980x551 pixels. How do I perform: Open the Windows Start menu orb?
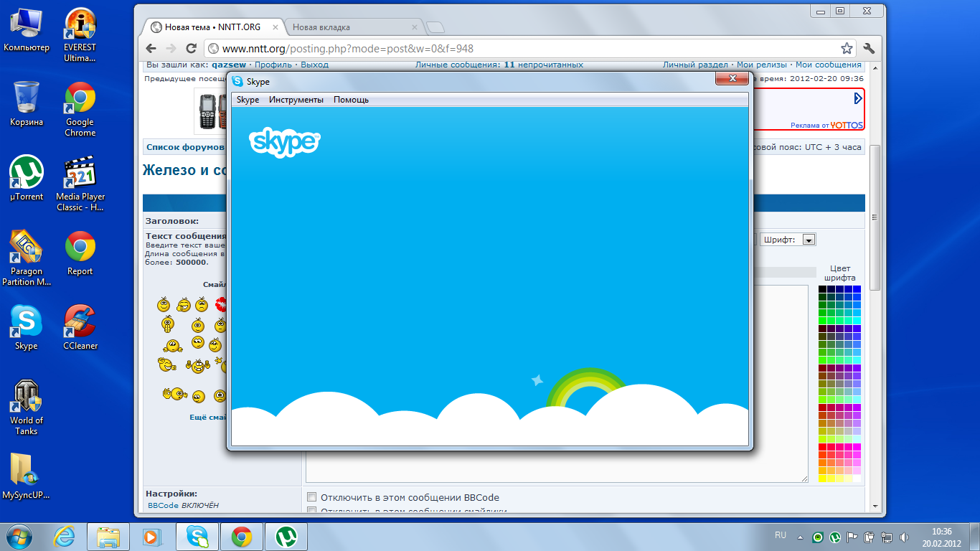coord(19,537)
